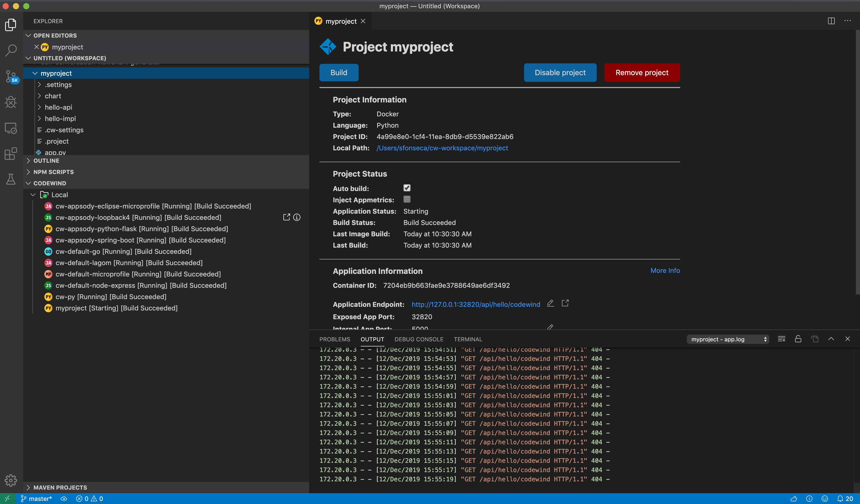Uncheck the Auto build checkbox
The width and height of the screenshot is (860, 504).
407,188
